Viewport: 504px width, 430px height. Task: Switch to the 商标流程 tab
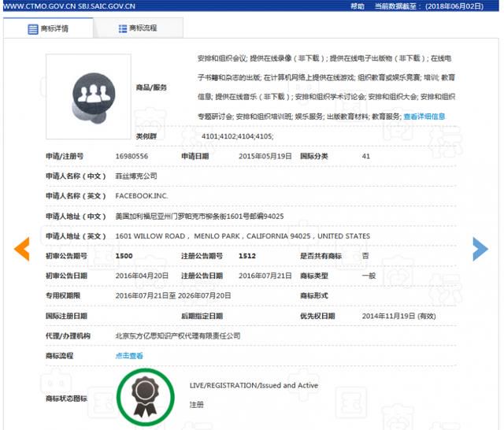pyautogui.click(x=139, y=28)
